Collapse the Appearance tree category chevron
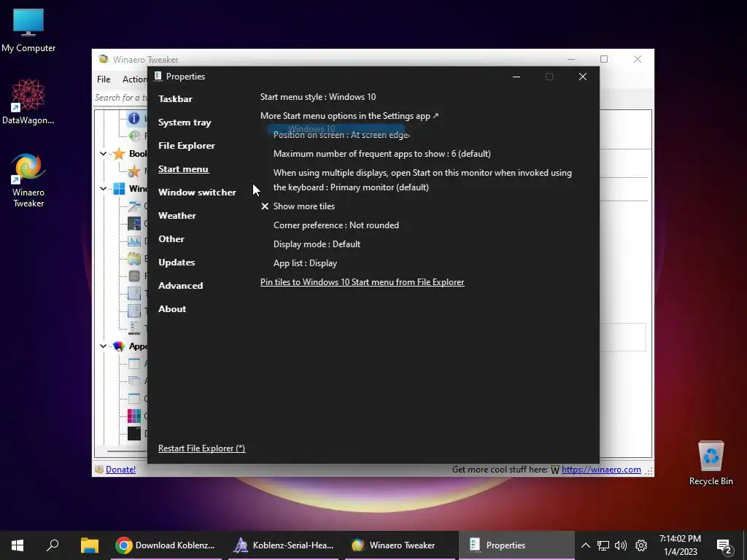747x560 pixels. coord(103,346)
